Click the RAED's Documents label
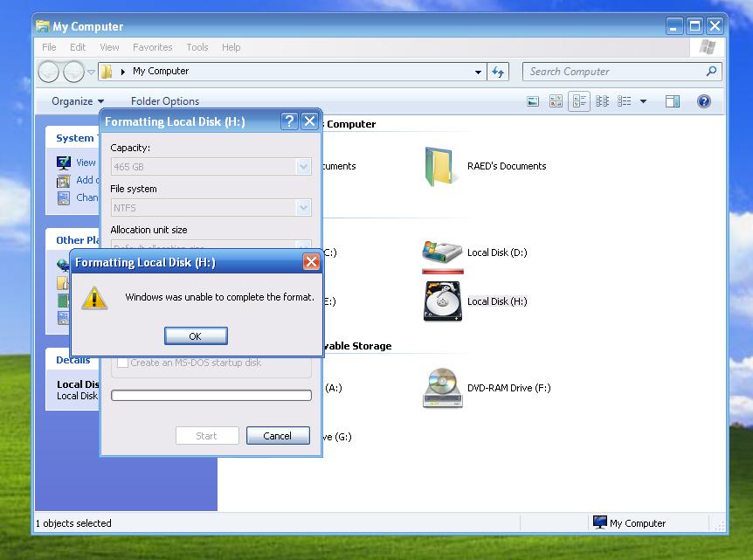 (x=507, y=166)
